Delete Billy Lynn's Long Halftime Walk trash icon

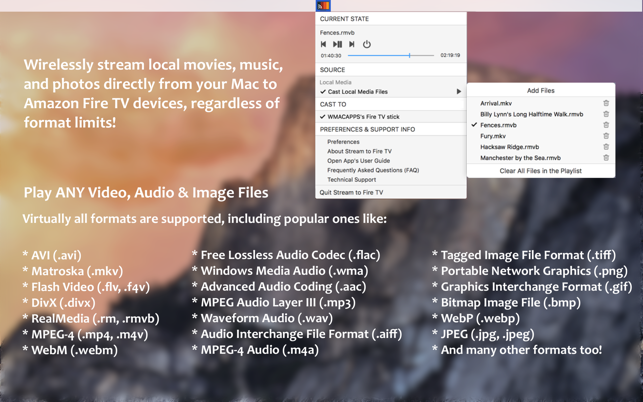point(606,114)
